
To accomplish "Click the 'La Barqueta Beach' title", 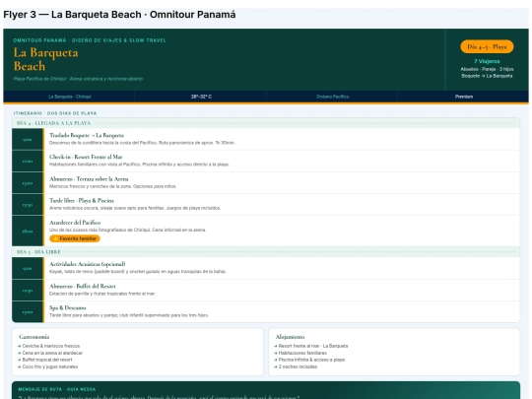I will [45, 59].
